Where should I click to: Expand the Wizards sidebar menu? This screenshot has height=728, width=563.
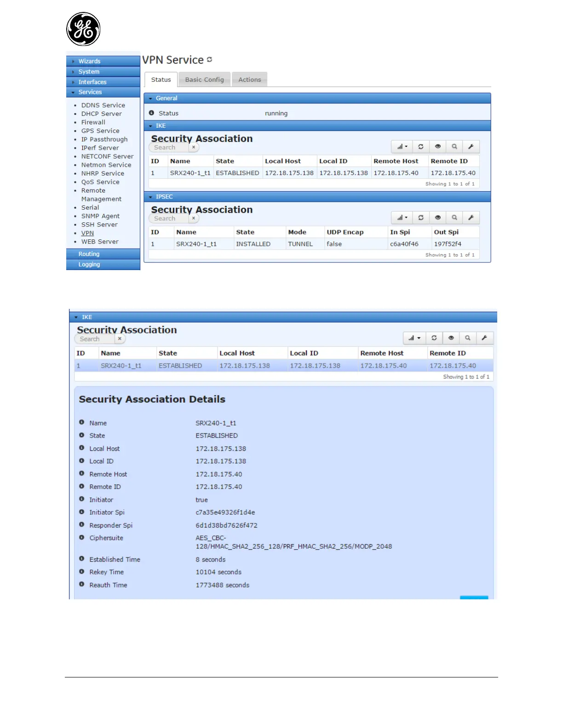(x=103, y=61)
